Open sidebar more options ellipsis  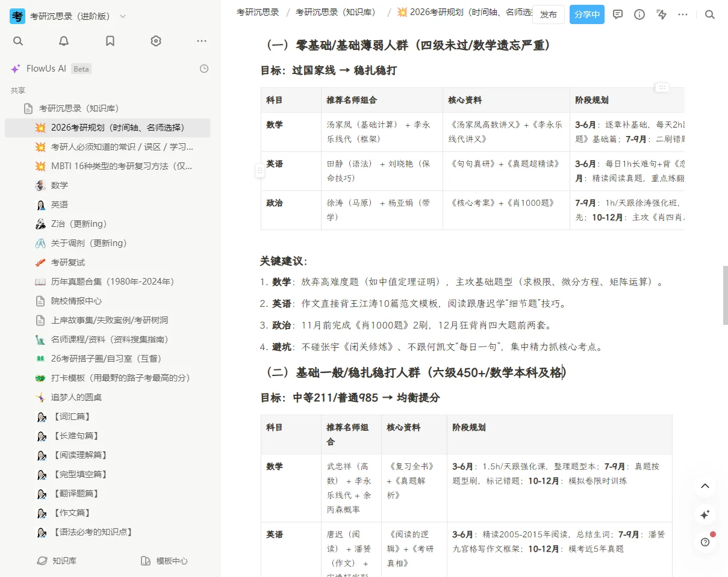[x=202, y=41]
